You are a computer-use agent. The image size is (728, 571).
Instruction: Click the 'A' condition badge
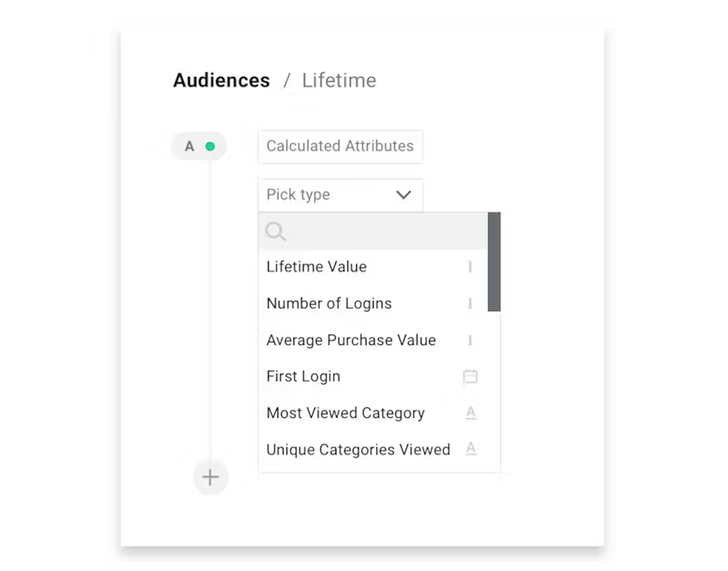click(189, 146)
